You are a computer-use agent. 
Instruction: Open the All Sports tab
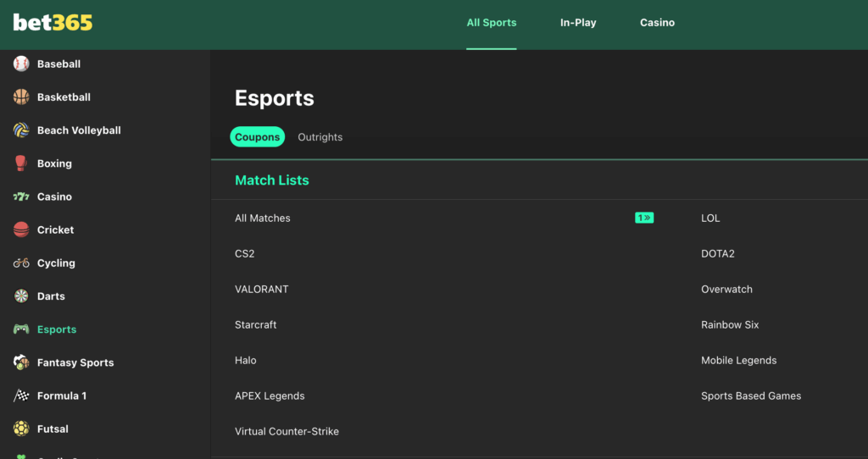492,23
